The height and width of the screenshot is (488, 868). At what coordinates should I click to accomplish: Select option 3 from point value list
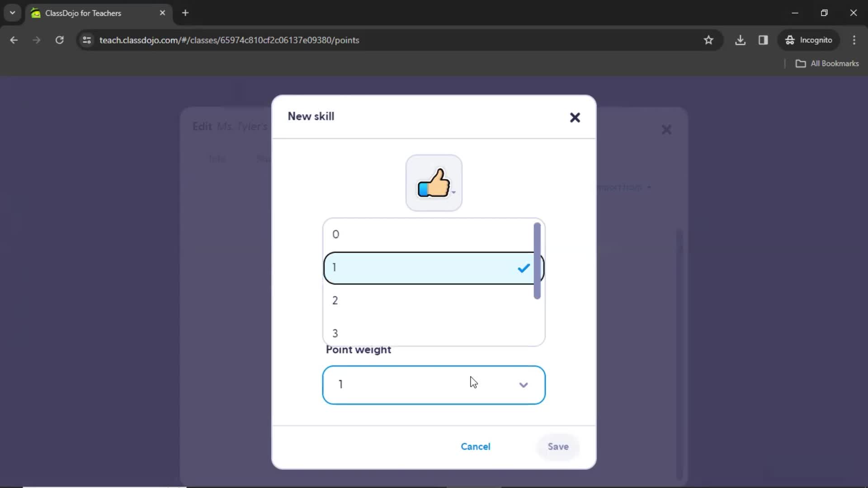click(336, 333)
